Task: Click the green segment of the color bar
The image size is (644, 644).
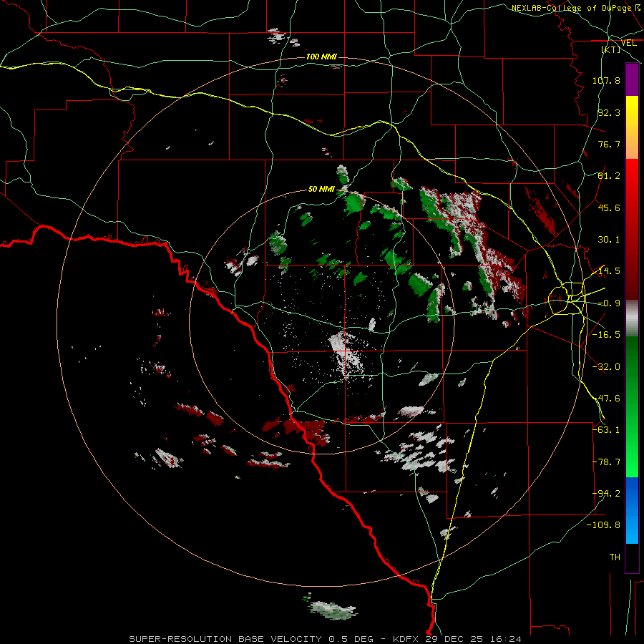Action: (x=632, y=406)
